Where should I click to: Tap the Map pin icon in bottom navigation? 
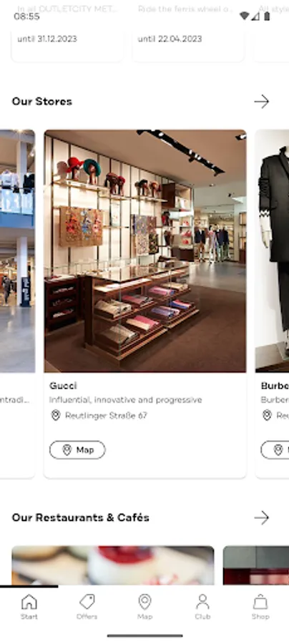coord(144,602)
